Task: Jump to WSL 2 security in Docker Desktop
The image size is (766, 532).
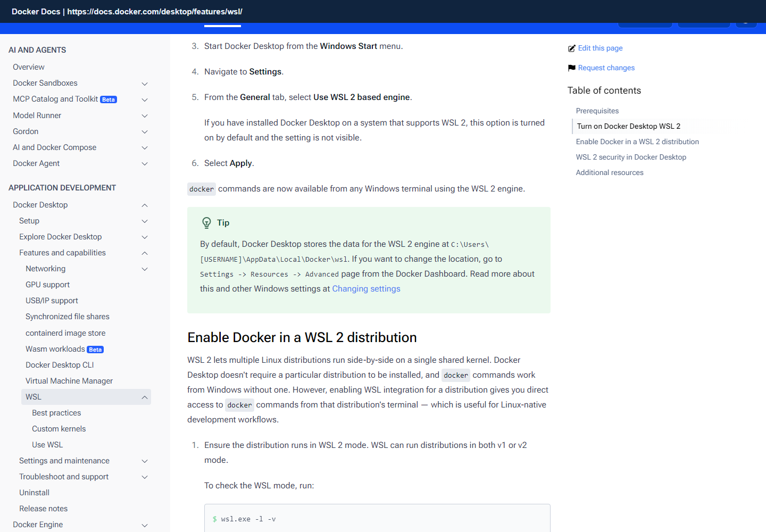Action: (x=631, y=157)
